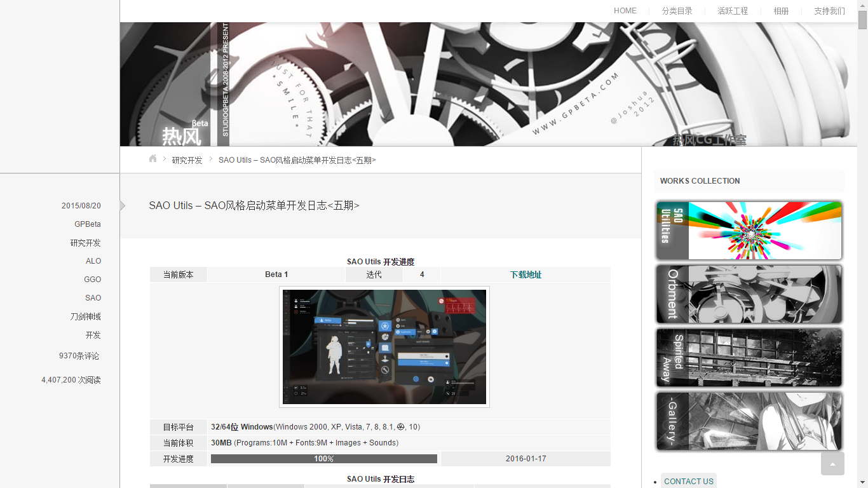
Task: Click the page vertical scrollbar thumb
Action: pos(862,20)
